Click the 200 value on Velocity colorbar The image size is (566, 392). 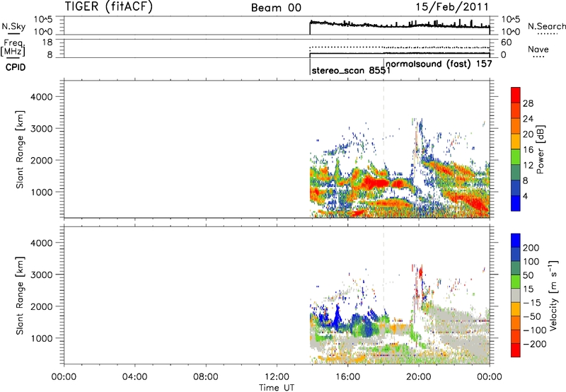(x=531, y=248)
